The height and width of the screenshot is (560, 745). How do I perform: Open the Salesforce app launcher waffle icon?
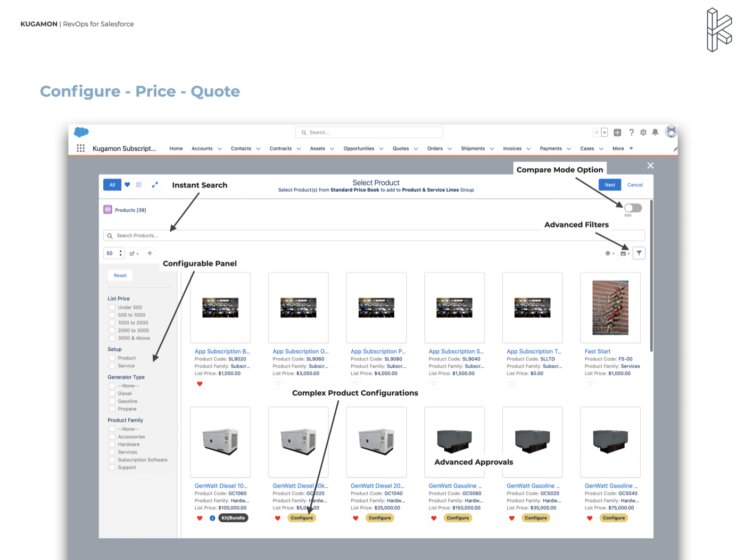(81, 148)
